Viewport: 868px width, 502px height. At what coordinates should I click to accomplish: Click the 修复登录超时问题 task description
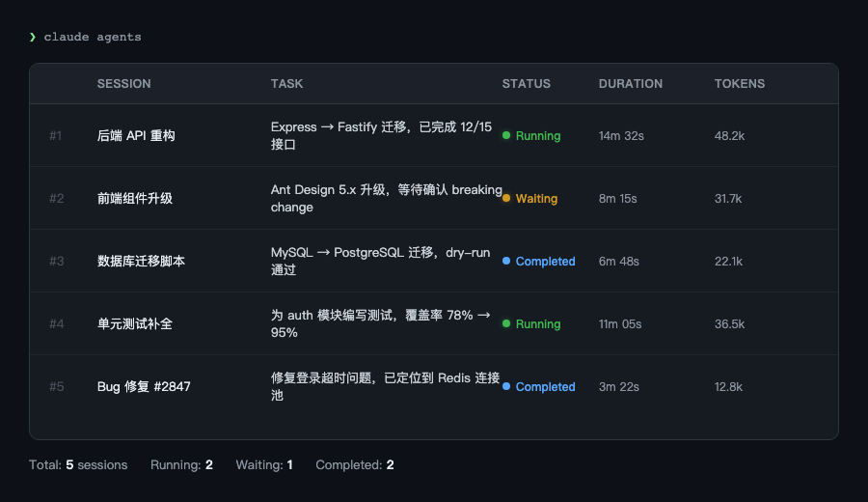385,386
